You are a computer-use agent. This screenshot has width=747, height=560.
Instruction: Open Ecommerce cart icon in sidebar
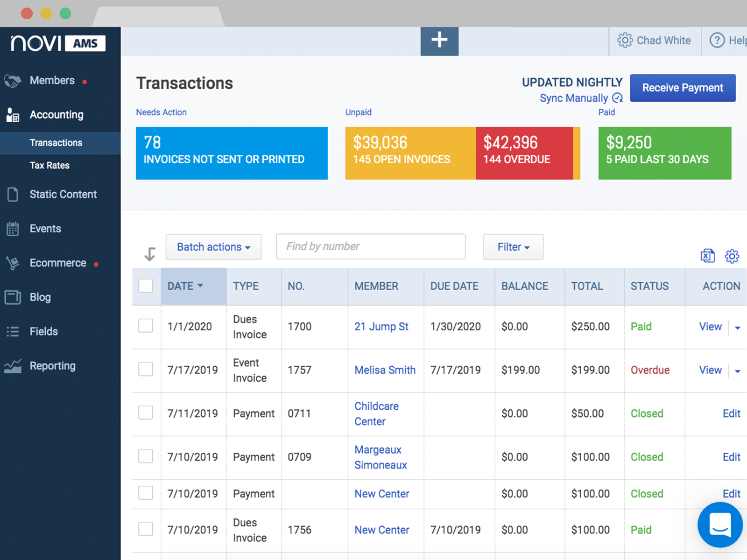pyautogui.click(x=13, y=263)
